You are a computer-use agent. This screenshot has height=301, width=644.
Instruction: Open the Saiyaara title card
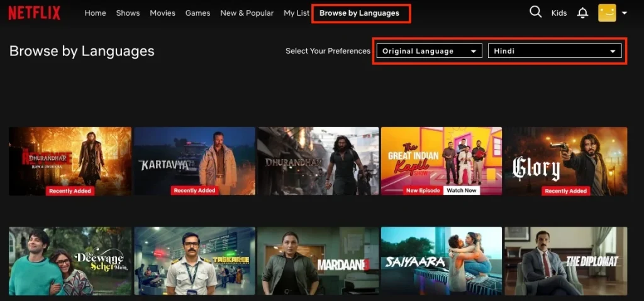tap(441, 261)
